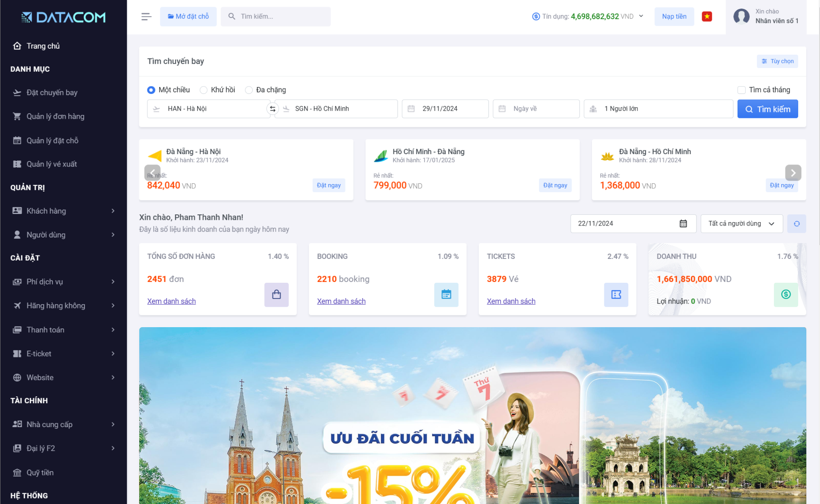Screen dimensions: 820x504
Task: Enable the Tìm cả tháng checkbox
Action: pyautogui.click(x=741, y=90)
